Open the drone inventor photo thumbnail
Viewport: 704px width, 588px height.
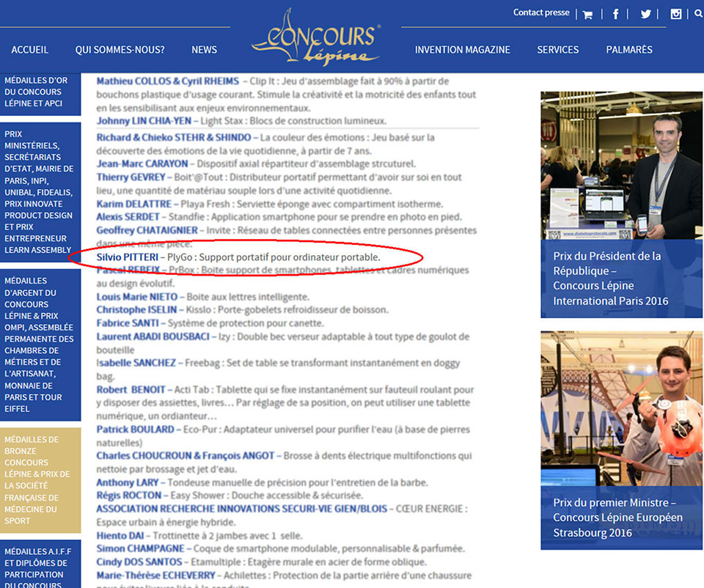621,408
